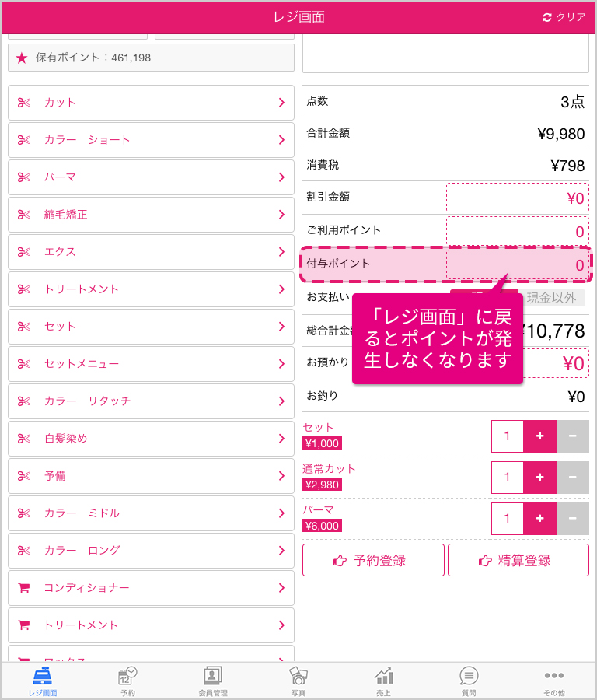Expand the カット menu category

click(152, 103)
